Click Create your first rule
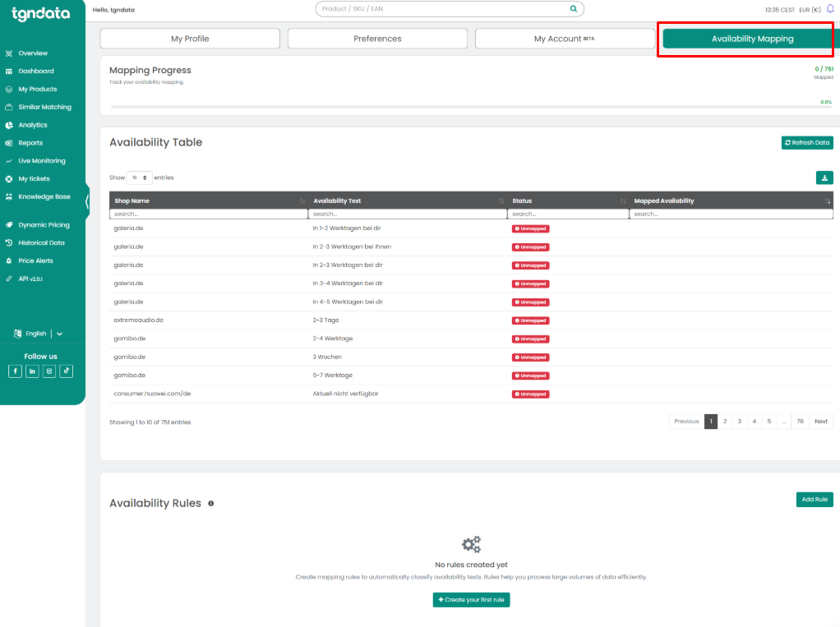The height and width of the screenshot is (627, 840). [472, 600]
